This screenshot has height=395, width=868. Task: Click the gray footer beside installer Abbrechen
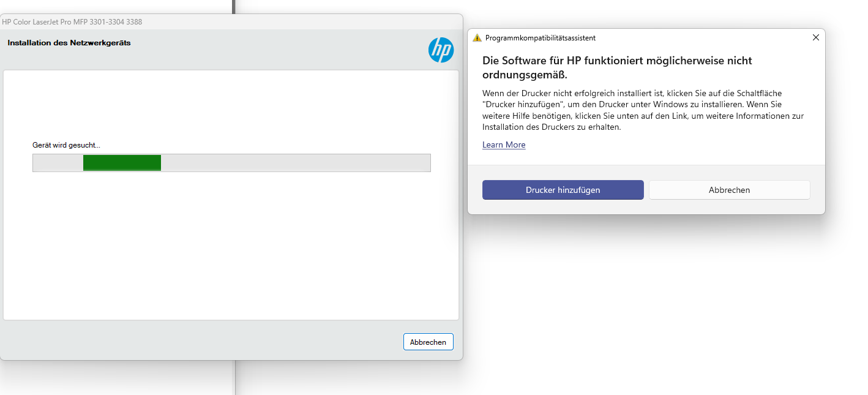pos(202,341)
